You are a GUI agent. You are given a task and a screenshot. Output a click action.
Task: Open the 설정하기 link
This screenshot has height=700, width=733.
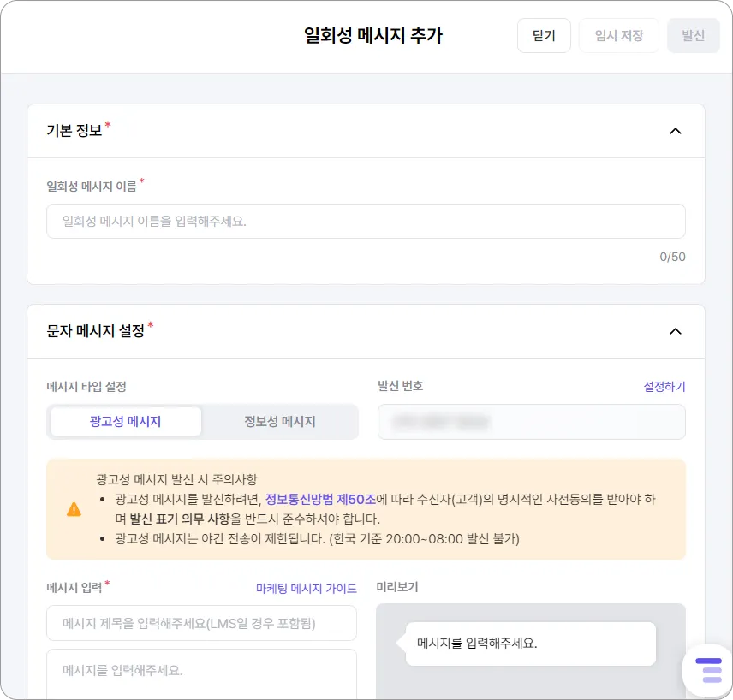click(x=664, y=387)
